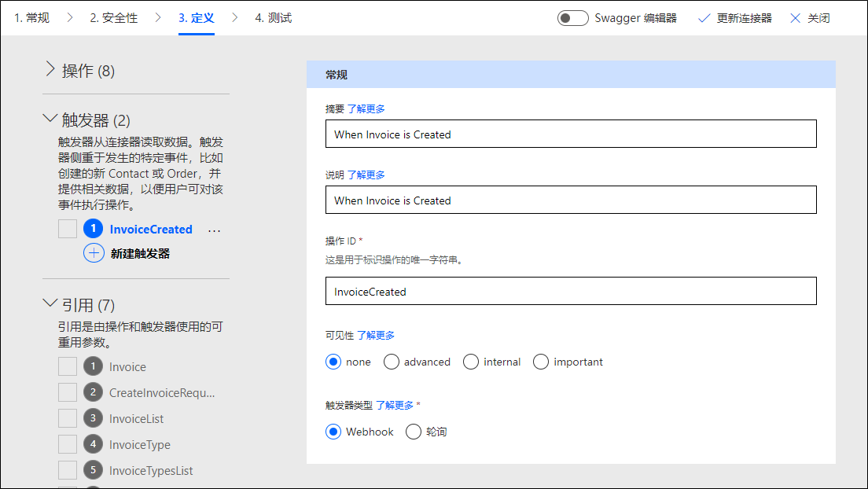Tick the checkbox beside CreateInvoiceRequ... reference
This screenshot has height=489, width=868.
68,392
